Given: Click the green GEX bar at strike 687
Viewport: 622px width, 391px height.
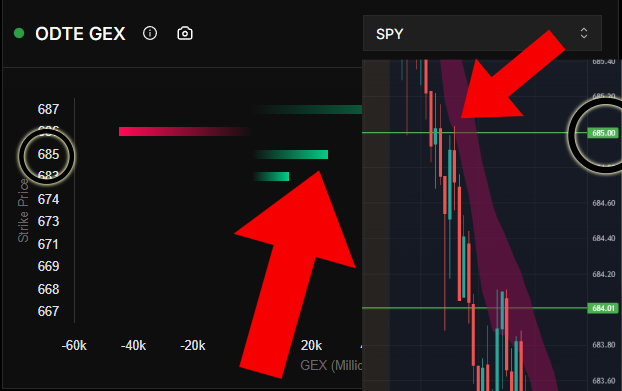Looking at the screenshot, I should point(307,109).
